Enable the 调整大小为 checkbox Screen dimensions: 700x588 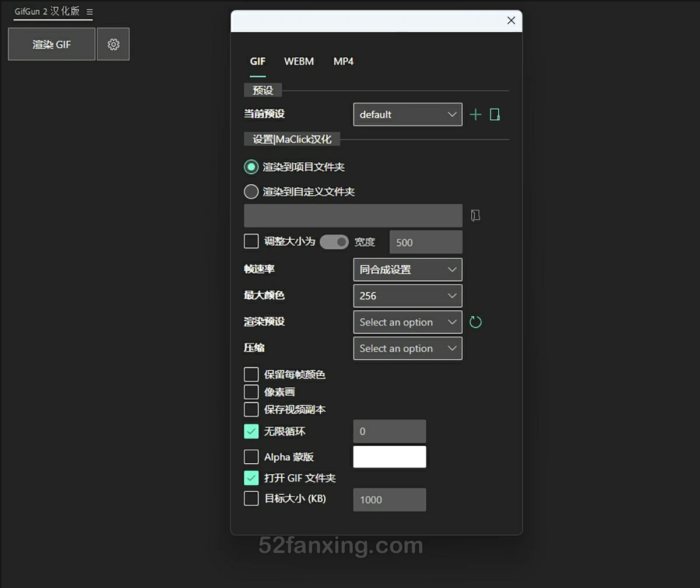point(251,241)
